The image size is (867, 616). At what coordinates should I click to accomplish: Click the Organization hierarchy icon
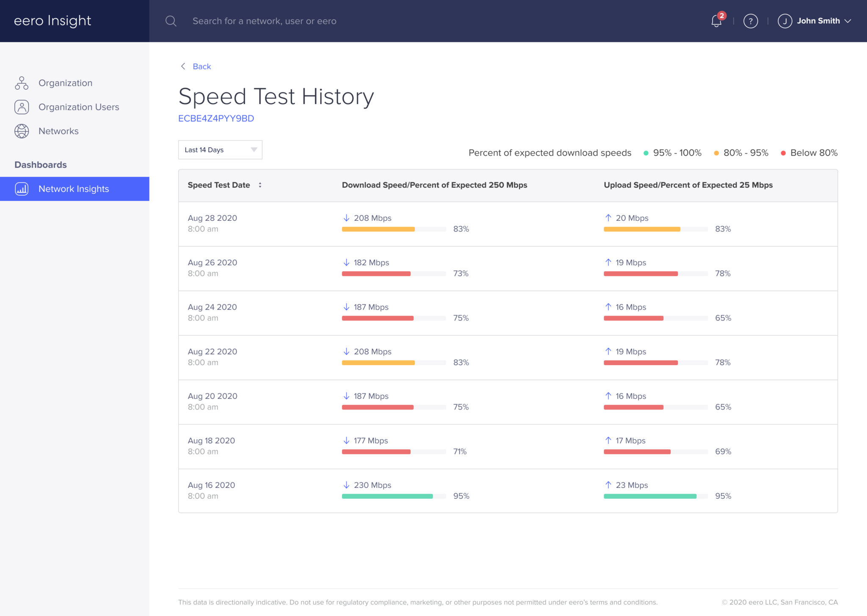click(x=22, y=83)
